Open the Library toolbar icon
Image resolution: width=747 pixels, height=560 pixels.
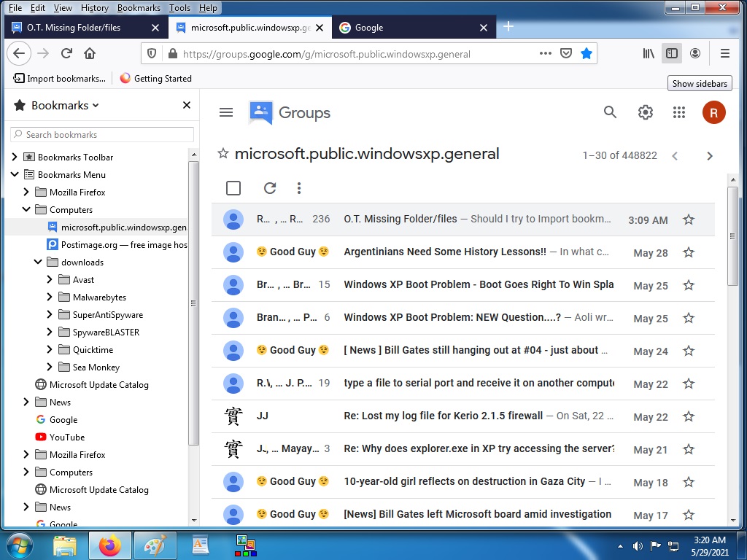(649, 53)
